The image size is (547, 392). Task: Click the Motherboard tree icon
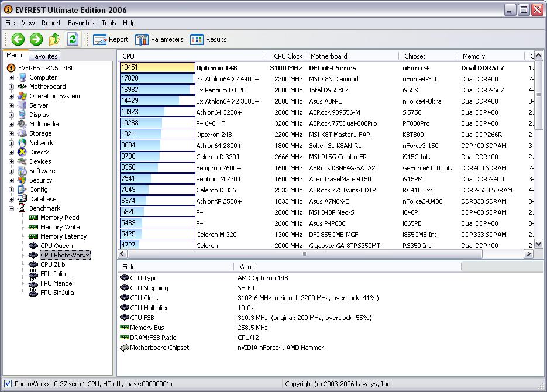pyautogui.click(x=22, y=87)
